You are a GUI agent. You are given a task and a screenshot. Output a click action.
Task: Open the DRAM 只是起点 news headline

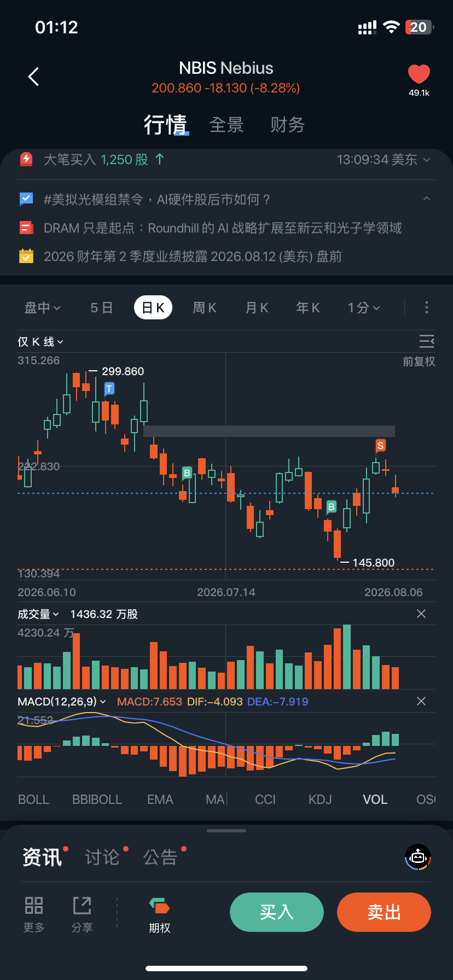click(x=223, y=228)
